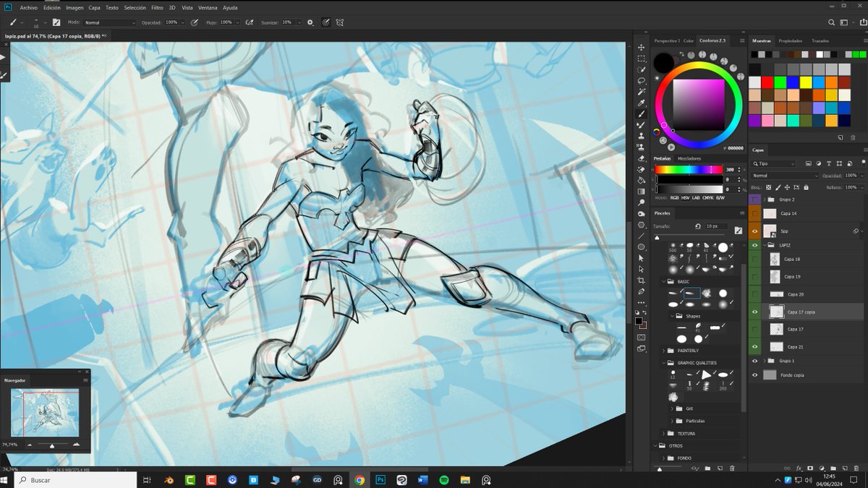Image resolution: width=868 pixels, height=488 pixels.
Task: Hide the Spp layer
Action: [x=755, y=231]
